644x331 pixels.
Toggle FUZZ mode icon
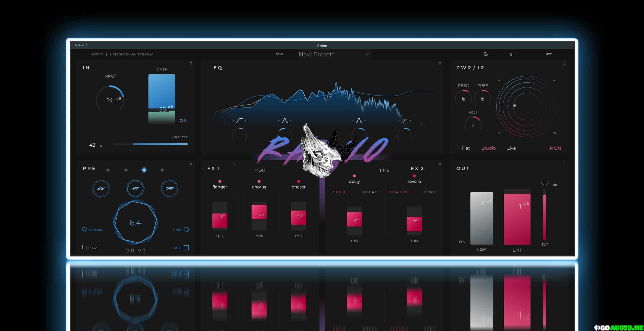(84, 247)
